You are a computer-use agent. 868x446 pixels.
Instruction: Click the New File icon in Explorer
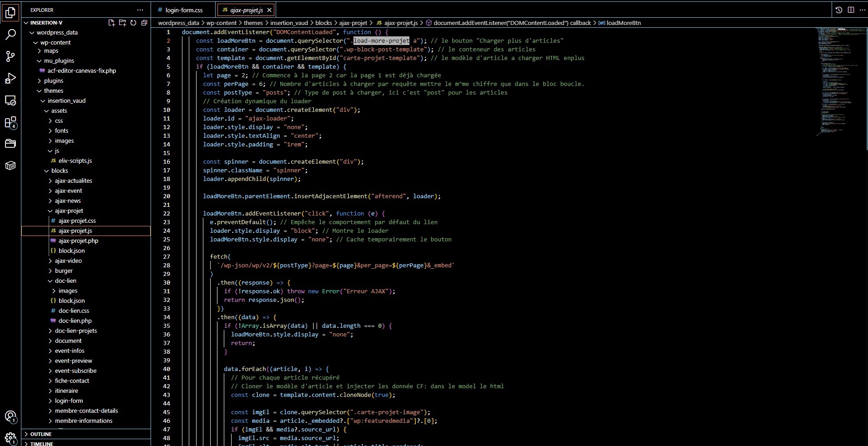coord(111,23)
